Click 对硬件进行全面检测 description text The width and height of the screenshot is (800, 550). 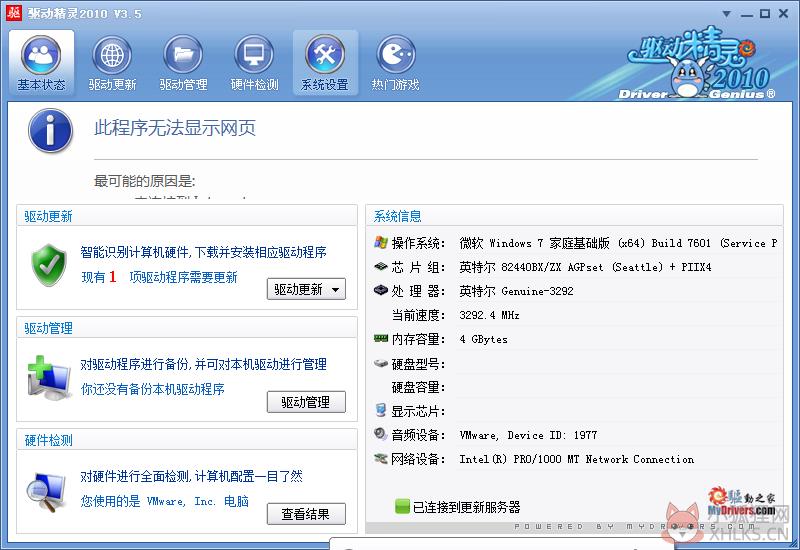(x=191, y=477)
